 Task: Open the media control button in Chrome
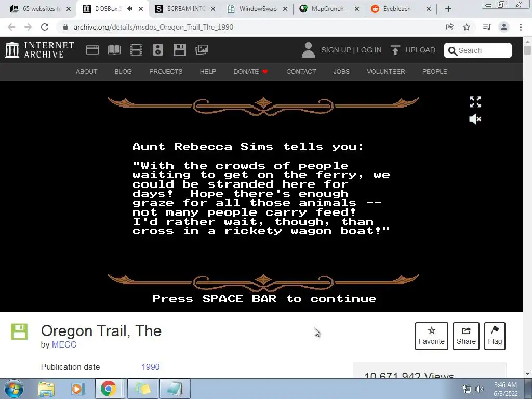click(x=487, y=27)
